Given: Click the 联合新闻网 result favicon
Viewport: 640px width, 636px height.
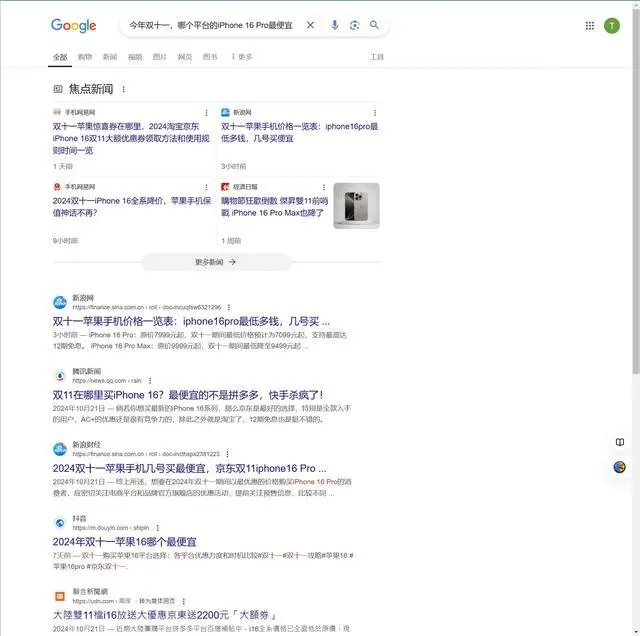Looking at the screenshot, I should [x=60, y=596].
